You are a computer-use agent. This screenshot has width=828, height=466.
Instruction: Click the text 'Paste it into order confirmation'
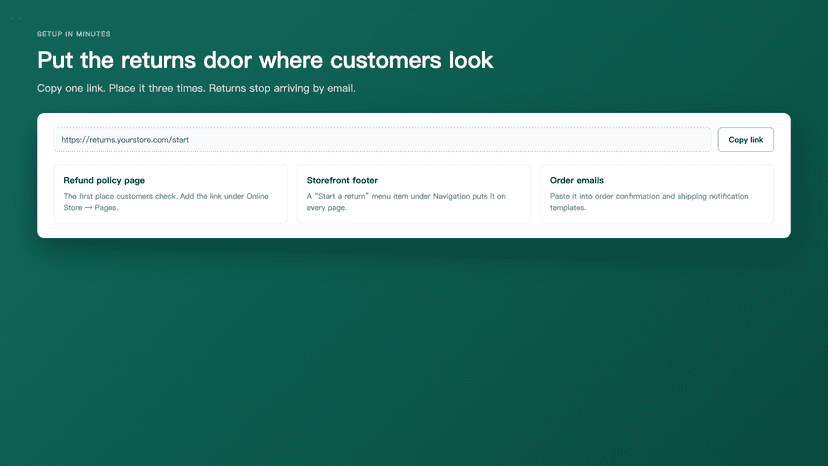[x=605, y=196]
